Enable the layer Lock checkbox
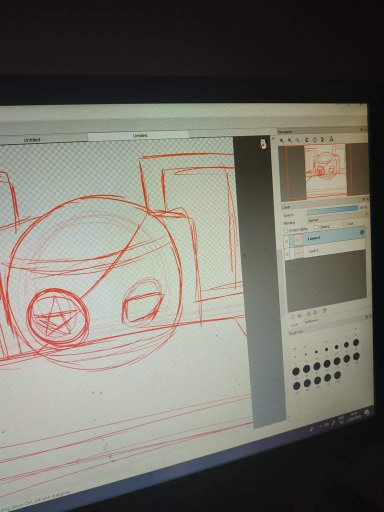Image resolution: width=384 pixels, height=512 pixels. coord(345,224)
